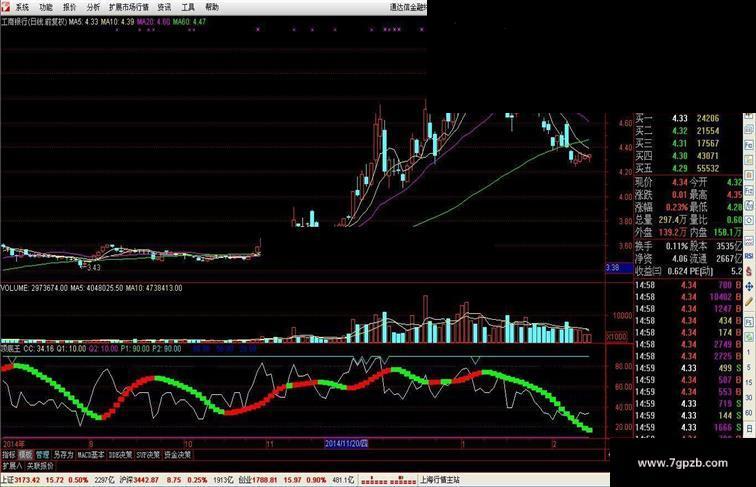Click the 日 daily period button
This screenshot has width=756, height=487.
pos(749,428)
